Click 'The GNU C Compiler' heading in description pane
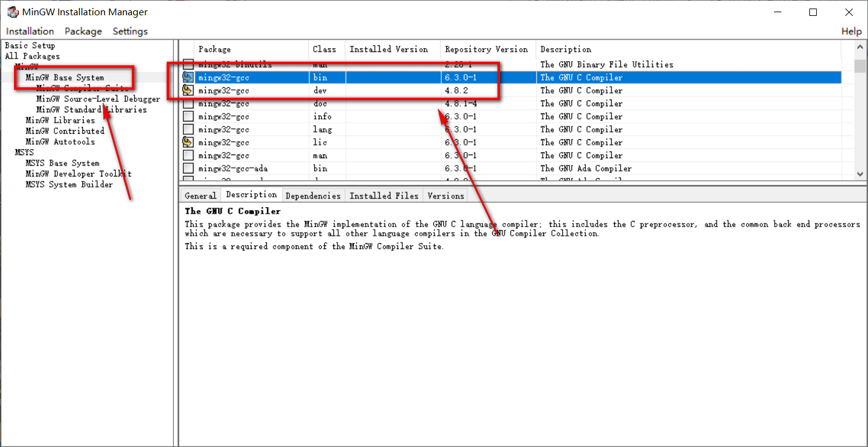868x447 pixels. coord(233,211)
